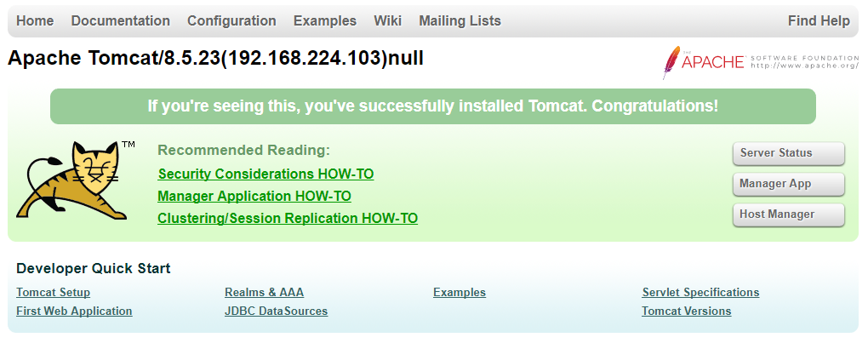The width and height of the screenshot is (868, 343).
Task: Click the Recommended Reading heading
Action: 243,150
